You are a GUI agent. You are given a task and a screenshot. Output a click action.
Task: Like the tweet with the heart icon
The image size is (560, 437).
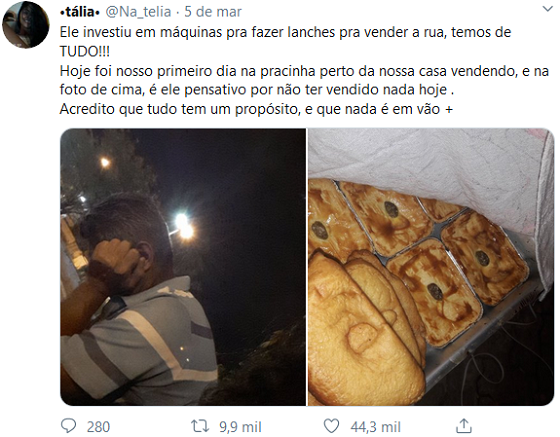[331, 426]
